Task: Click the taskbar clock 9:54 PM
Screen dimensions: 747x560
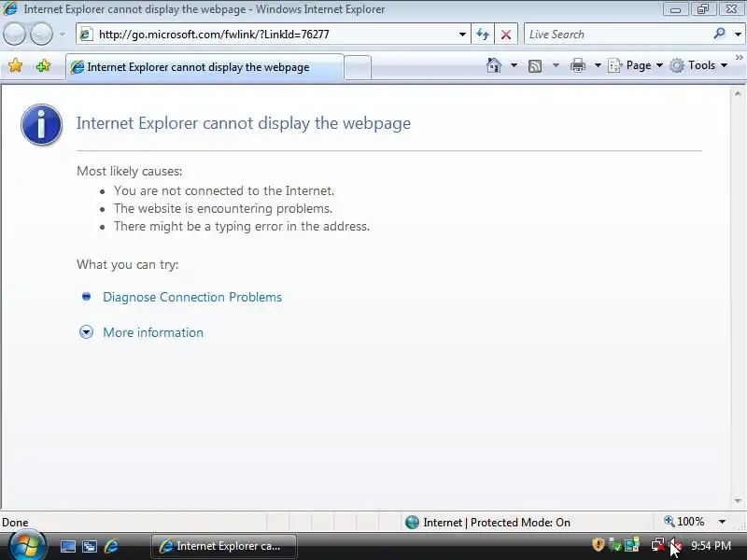Action: pyautogui.click(x=711, y=546)
